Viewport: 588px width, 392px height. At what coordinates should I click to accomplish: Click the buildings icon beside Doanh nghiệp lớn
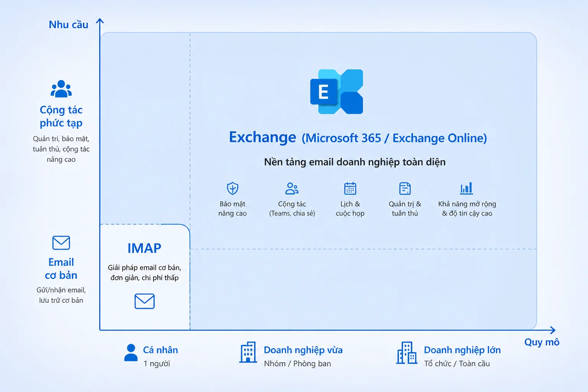407,353
